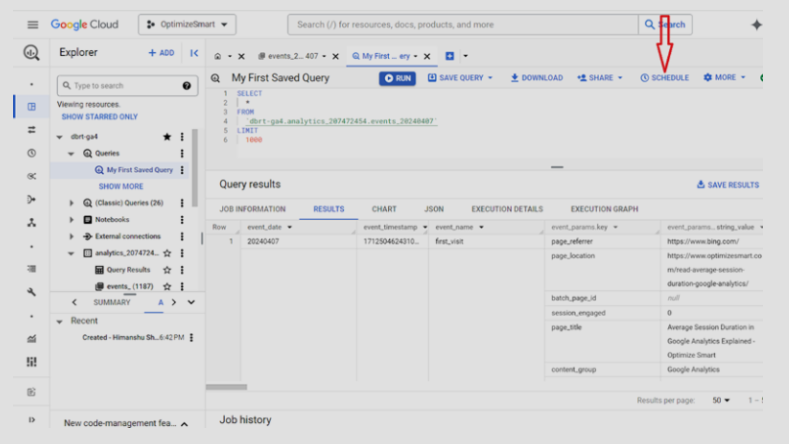The height and width of the screenshot is (444, 789).
Task: Add a new query tab
Action: tap(450, 56)
